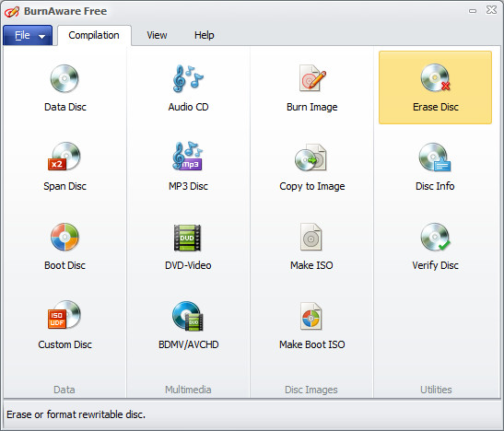Click the Make ISO icon
This screenshot has height=431, width=504.
[x=311, y=237]
